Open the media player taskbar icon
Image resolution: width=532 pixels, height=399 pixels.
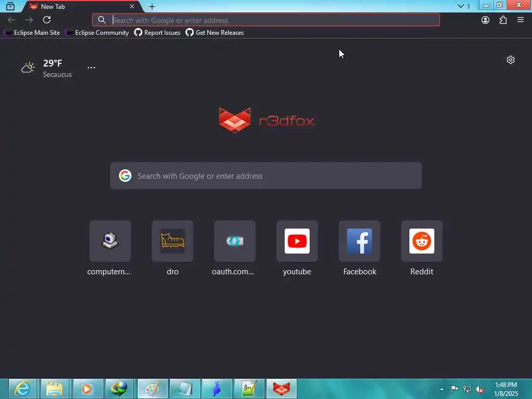click(87, 389)
